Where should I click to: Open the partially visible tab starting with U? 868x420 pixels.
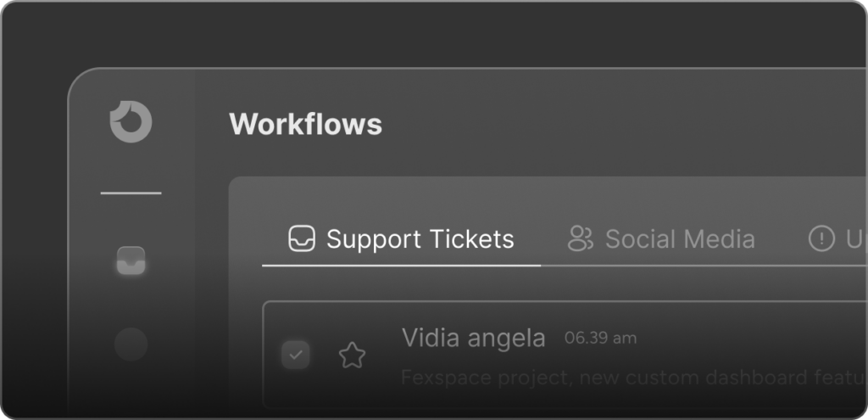click(856, 239)
